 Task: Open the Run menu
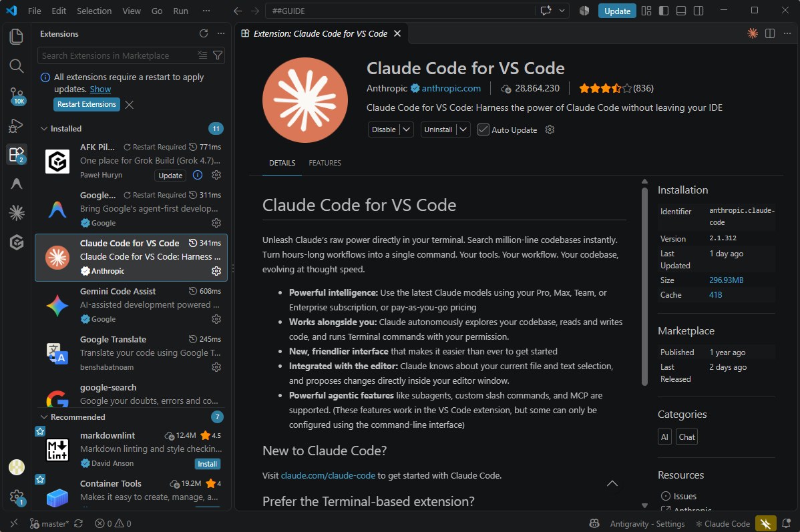pos(180,11)
